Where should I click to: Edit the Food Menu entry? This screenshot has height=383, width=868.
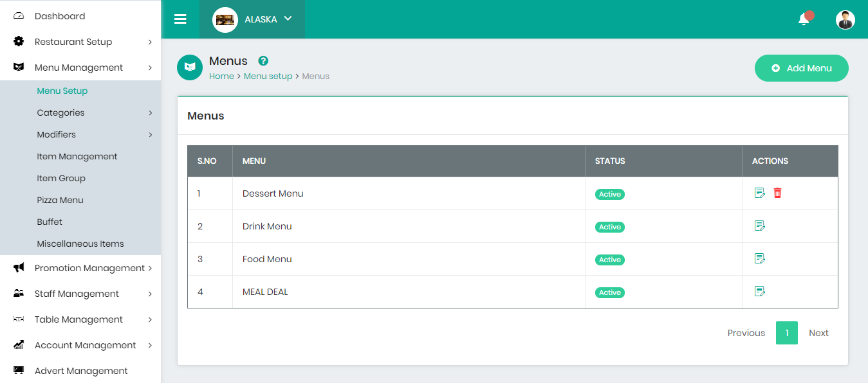pos(760,258)
